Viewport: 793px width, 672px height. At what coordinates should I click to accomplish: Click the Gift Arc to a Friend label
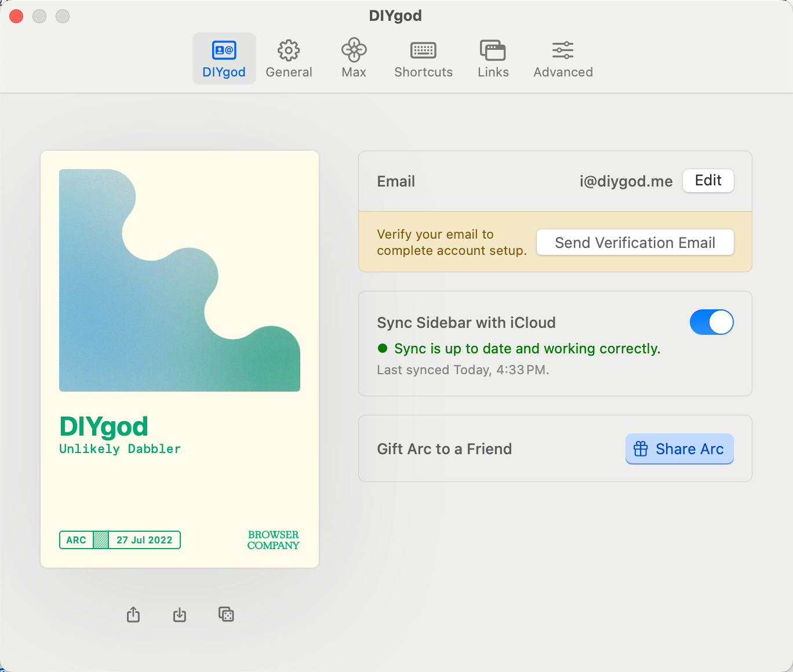tap(444, 449)
